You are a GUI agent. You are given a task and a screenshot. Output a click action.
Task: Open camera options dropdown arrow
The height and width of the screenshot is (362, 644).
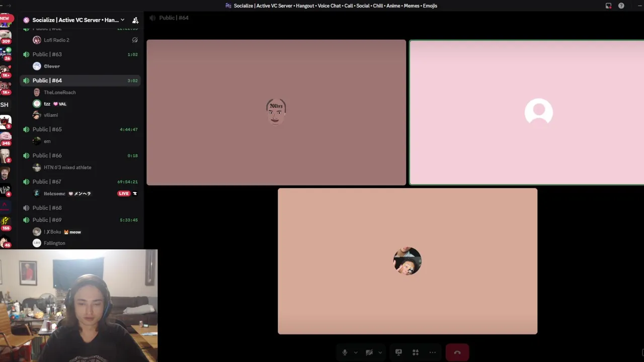pos(380,352)
